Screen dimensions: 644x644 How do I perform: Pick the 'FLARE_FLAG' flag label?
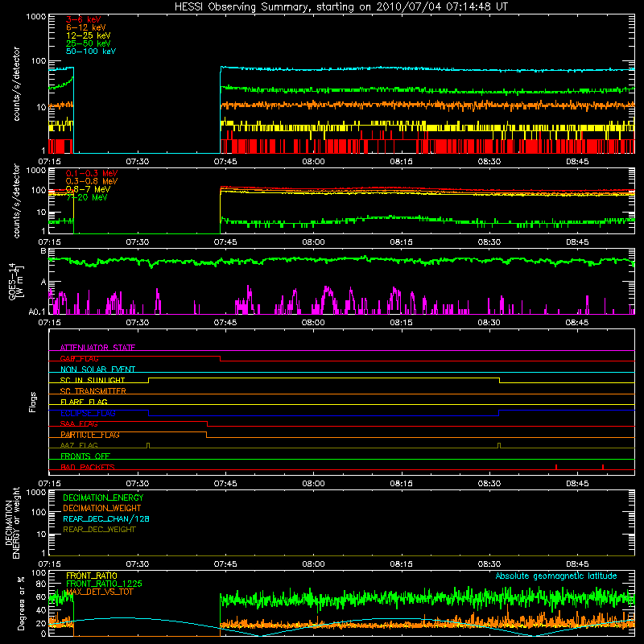pyautogui.click(x=84, y=402)
